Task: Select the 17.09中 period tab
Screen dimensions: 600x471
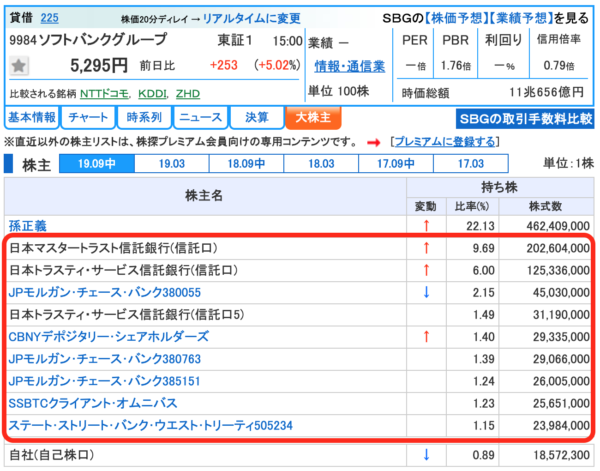Action: [x=396, y=164]
